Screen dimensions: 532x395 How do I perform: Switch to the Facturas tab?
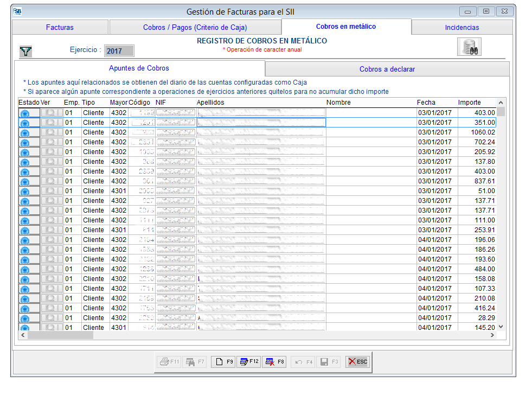[x=60, y=27]
